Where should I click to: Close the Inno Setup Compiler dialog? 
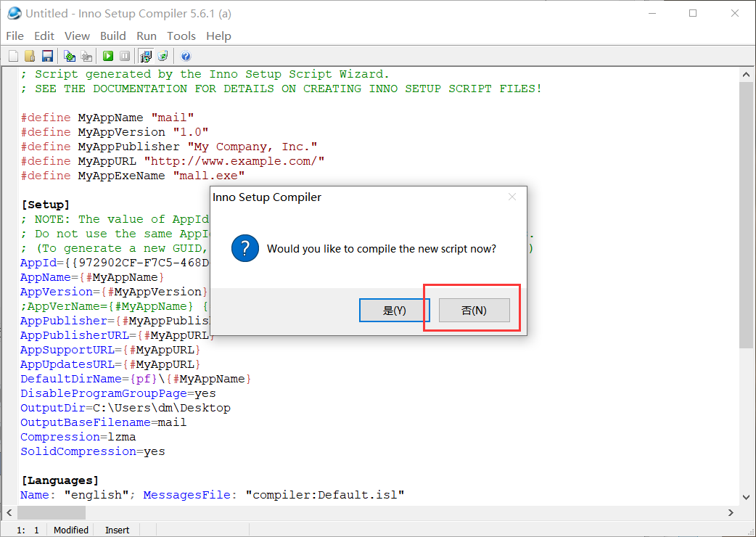[x=512, y=197]
